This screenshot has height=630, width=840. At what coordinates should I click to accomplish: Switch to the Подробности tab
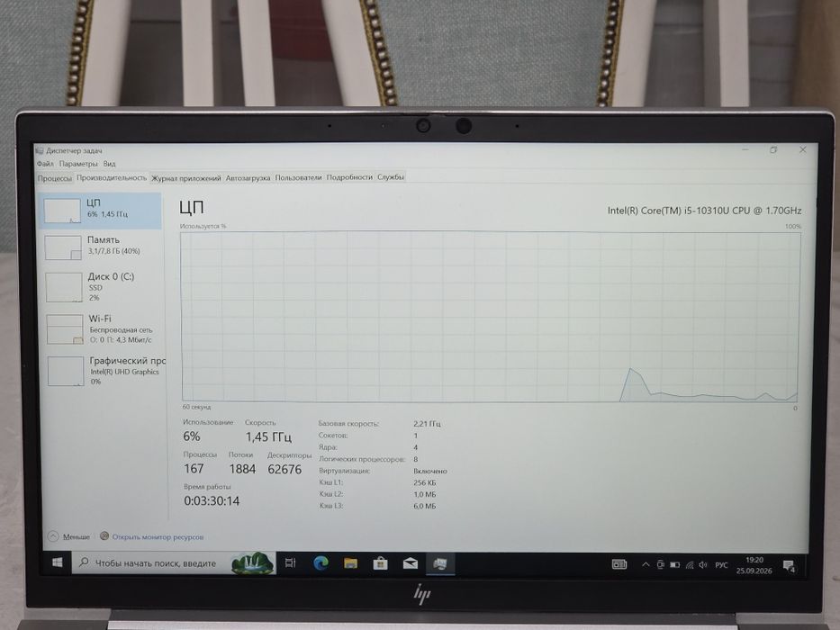349,176
